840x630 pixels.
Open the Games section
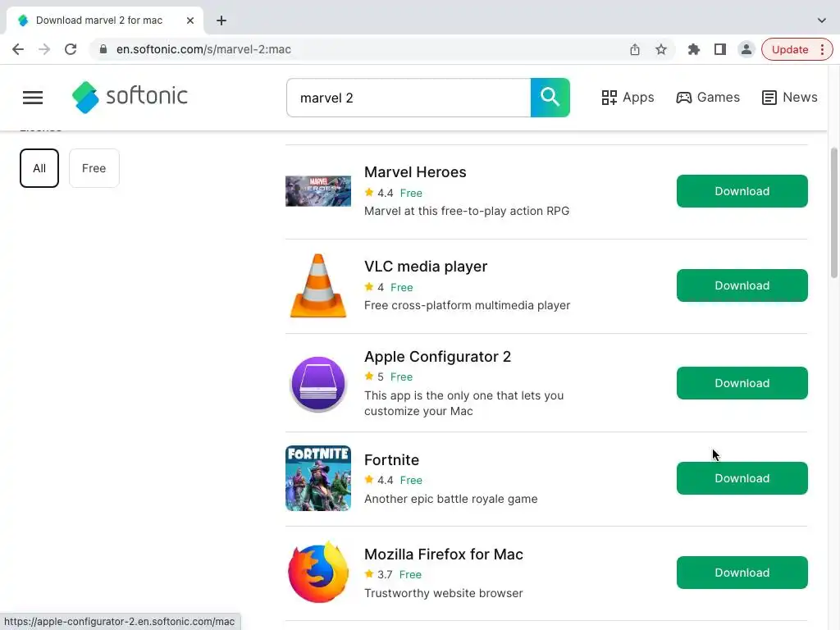point(708,98)
